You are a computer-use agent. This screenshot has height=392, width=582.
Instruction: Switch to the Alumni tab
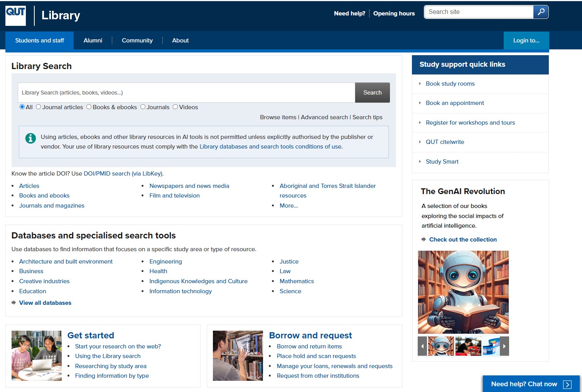93,40
